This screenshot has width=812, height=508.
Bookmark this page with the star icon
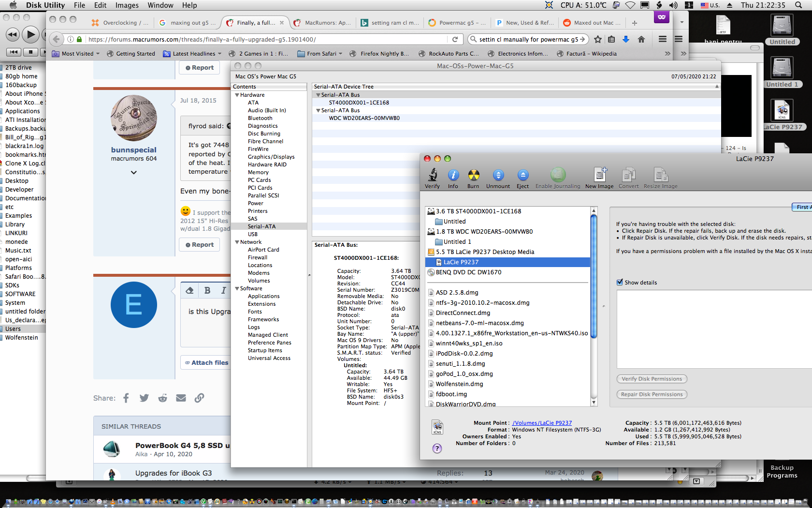click(x=598, y=39)
